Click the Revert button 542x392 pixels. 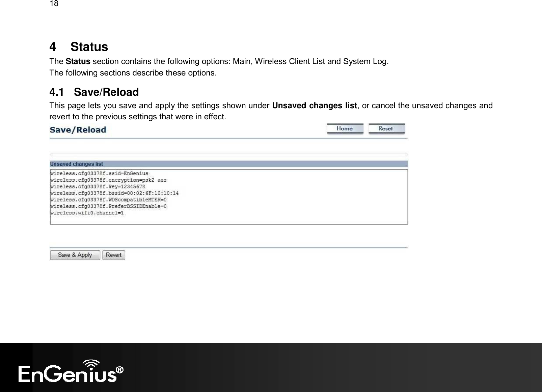114,255
